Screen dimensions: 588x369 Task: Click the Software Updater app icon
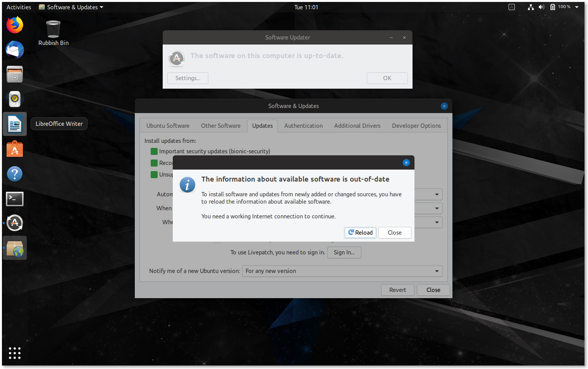tap(177, 59)
